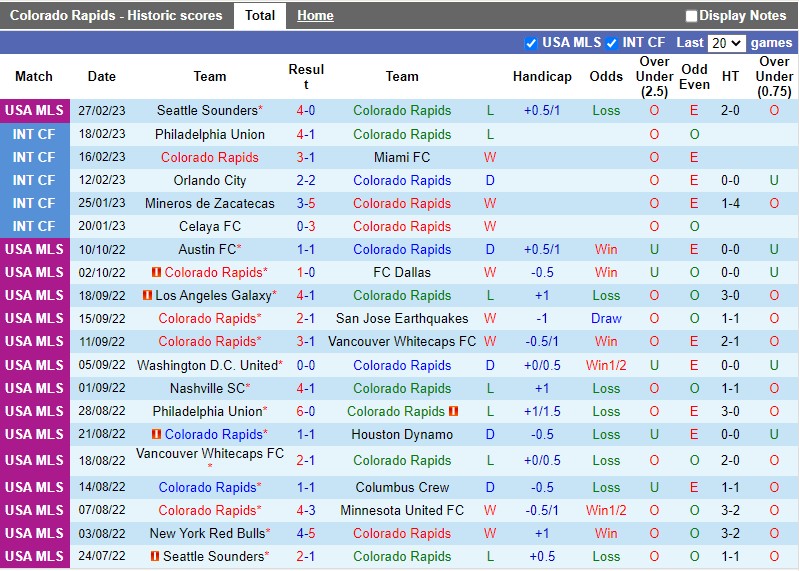This screenshot has width=799, height=571.
Task: Click the Colorado Rapids - Historic scores title
Action: click(116, 16)
